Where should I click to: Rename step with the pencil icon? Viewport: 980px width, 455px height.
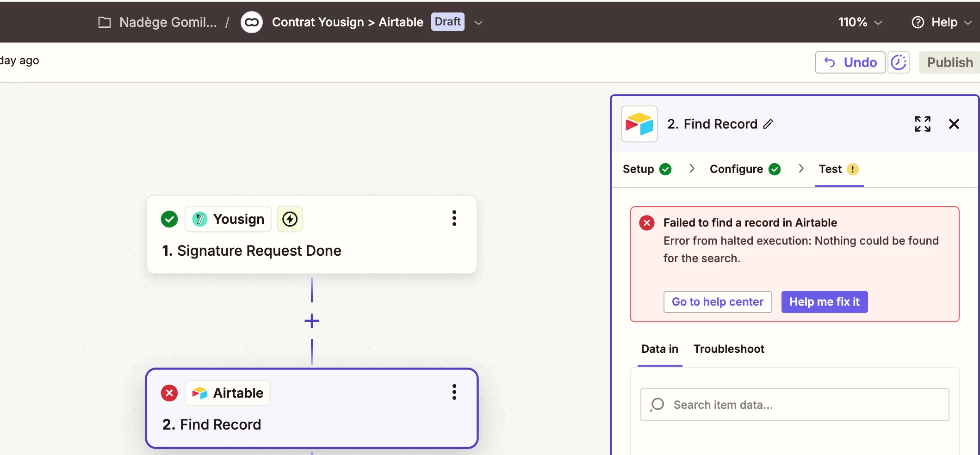(768, 124)
